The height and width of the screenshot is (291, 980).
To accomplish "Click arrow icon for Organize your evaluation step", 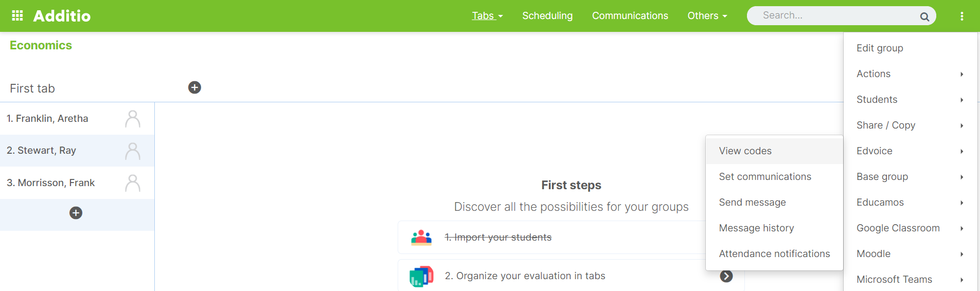I will pyautogui.click(x=726, y=276).
